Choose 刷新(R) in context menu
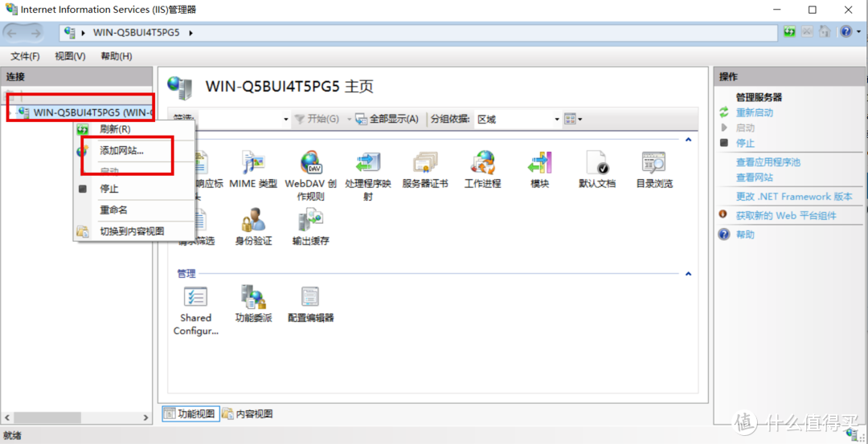This screenshot has height=444, width=868. 133,129
